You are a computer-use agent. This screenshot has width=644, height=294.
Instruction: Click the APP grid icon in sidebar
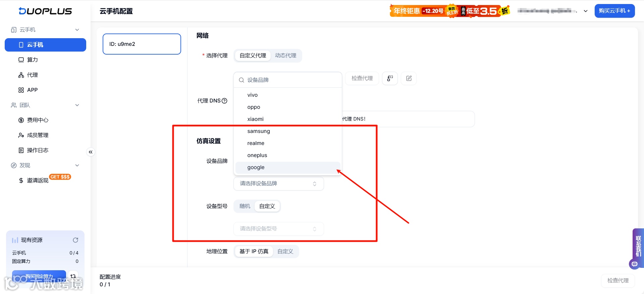tap(21, 90)
